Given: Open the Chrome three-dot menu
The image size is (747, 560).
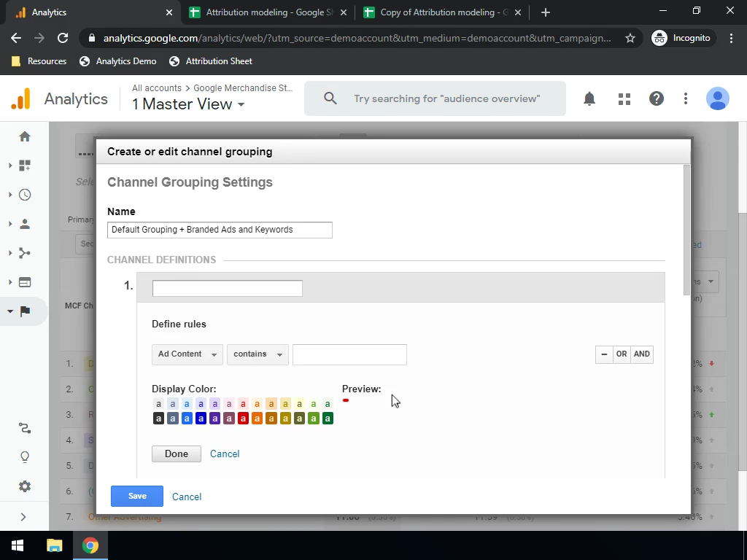Looking at the screenshot, I should (x=731, y=38).
